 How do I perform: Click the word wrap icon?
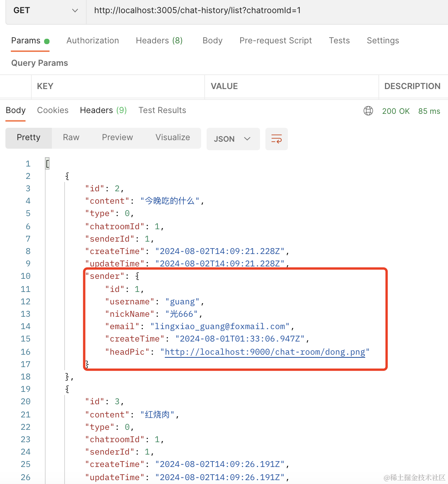(x=276, y=139)
